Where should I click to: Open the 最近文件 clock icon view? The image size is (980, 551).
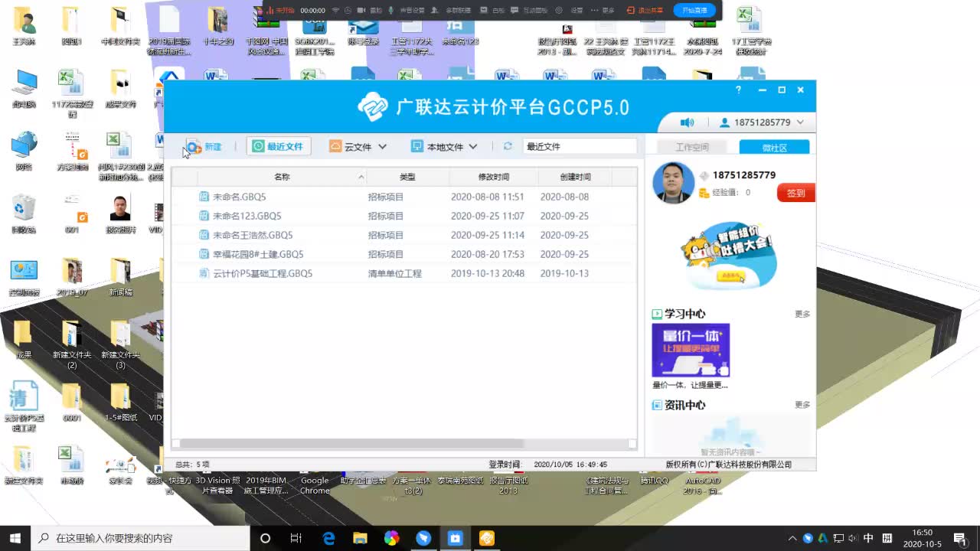pos(258,145)
